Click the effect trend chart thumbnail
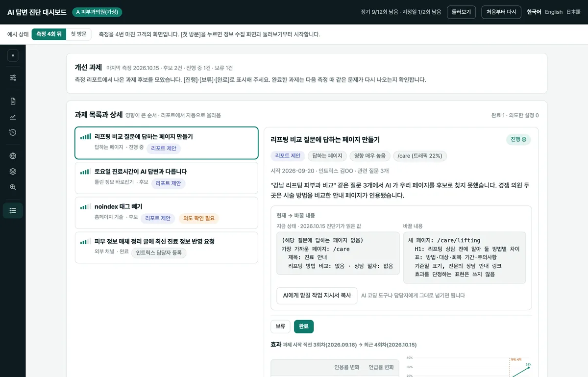Viewport: 588px width, 377px height. (468, 367)
